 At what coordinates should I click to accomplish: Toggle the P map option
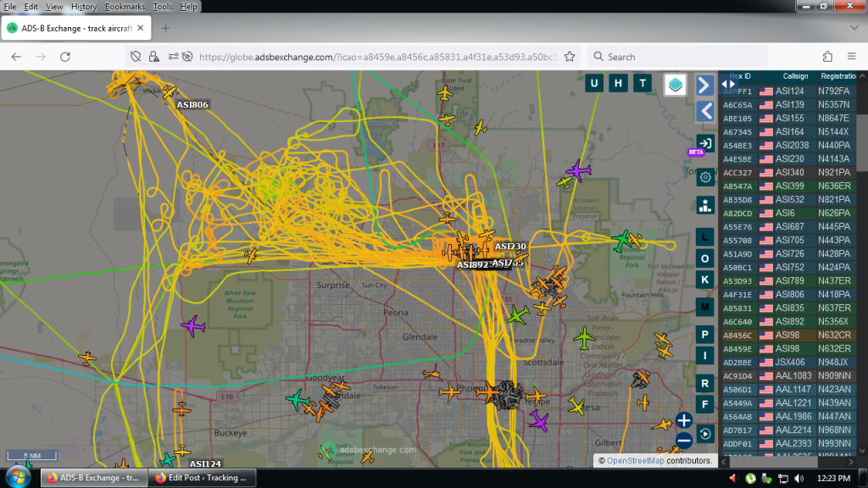(x=704, y=335)
